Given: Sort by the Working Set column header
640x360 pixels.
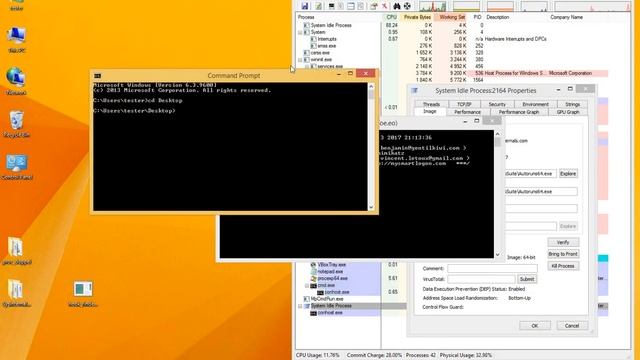Looking at the screenshot, I should (451, 17).
